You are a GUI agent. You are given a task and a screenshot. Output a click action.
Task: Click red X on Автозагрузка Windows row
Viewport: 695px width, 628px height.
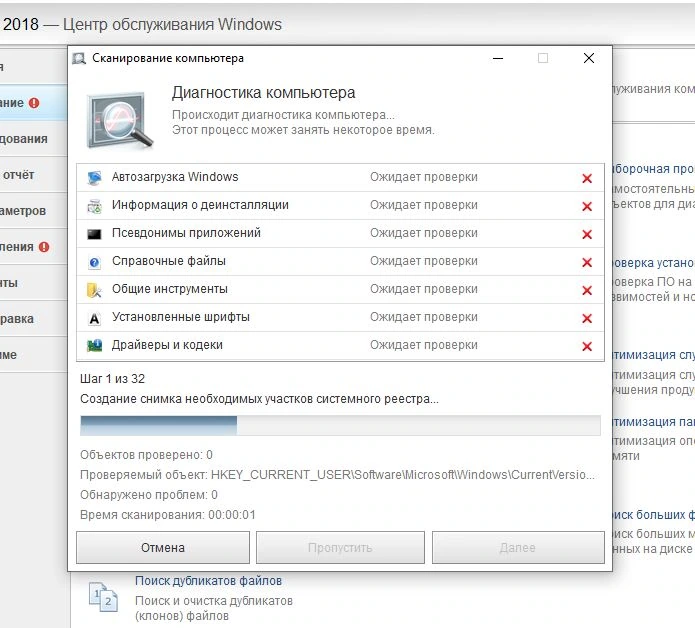pyautogui.click(x=587, y=178)
